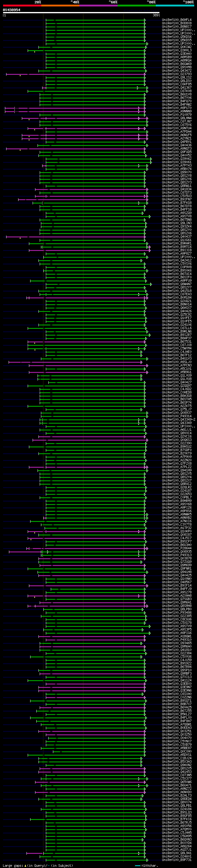Select hit label UniRef100_Q9LIN3
The width and height of the screenshot is (197, 868).
coord(177,223)
